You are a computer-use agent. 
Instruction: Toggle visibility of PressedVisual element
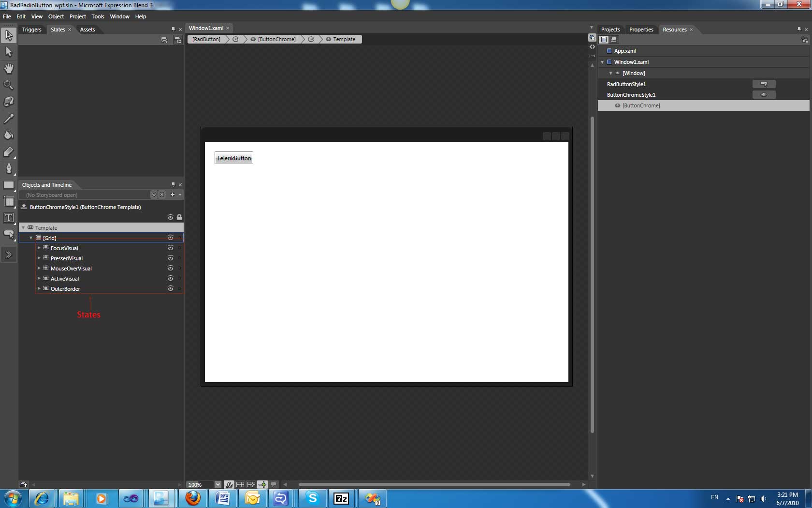click(x=170, y=258)
